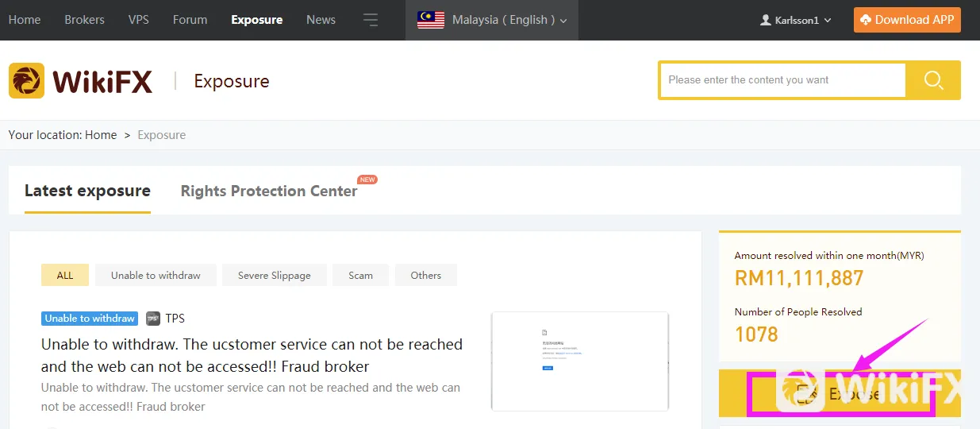Click the blue Unable to withdraw tag
Image resolution: width=980 pixels, height=429 pixels.
coord(90,319)
